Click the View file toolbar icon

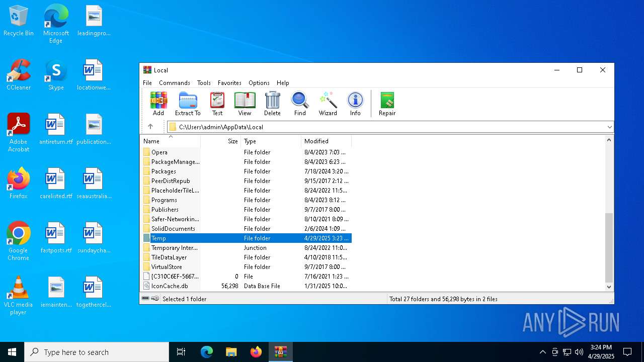click(x=245, y=104)
